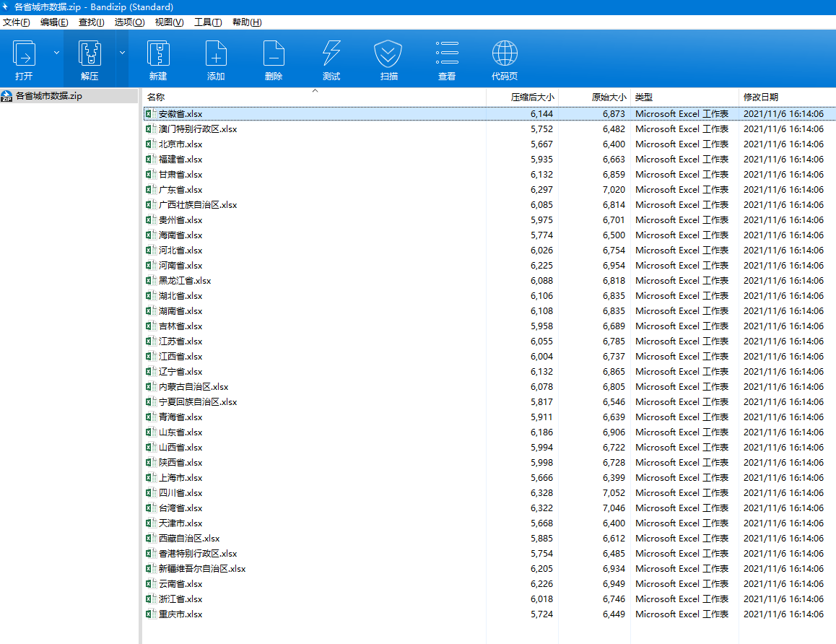This screenshot has width=836, height=644.
Task: Select file 重庆市.xlsx
Action: pyautogui.click(x=180, y=614)
